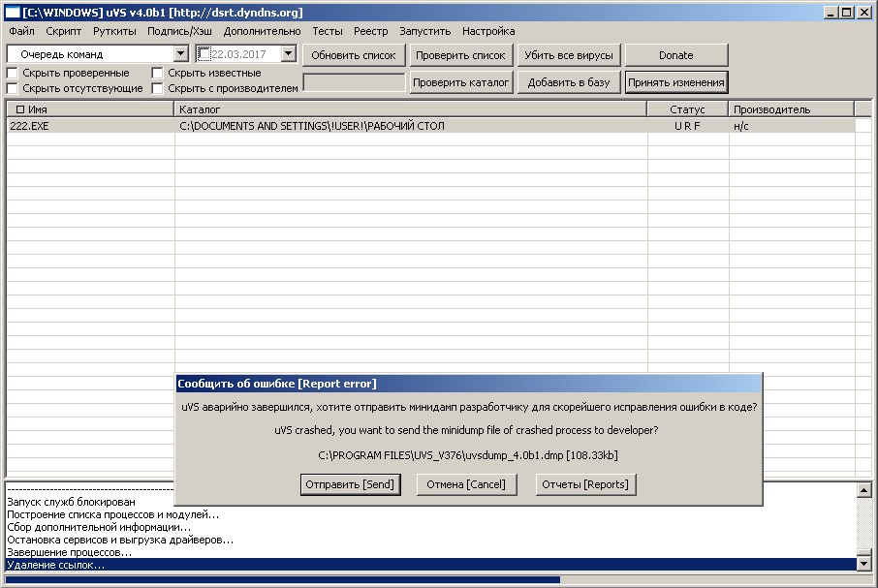Image resolution: width=878 pixels, height=588 pixels.
Task: Click the 222.EXE catalog path cell
Action: click(x=311, y=126)
